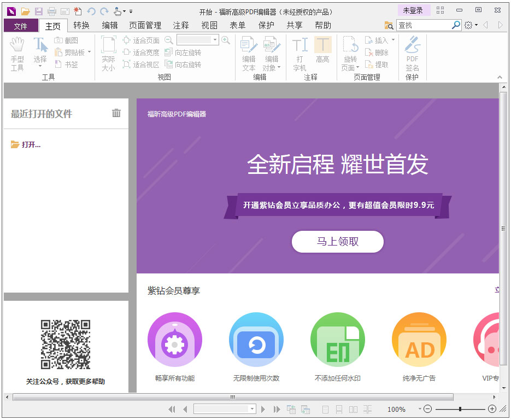
Task: Choose Fit Visible (适合视区)
Action: pos(141,65)
